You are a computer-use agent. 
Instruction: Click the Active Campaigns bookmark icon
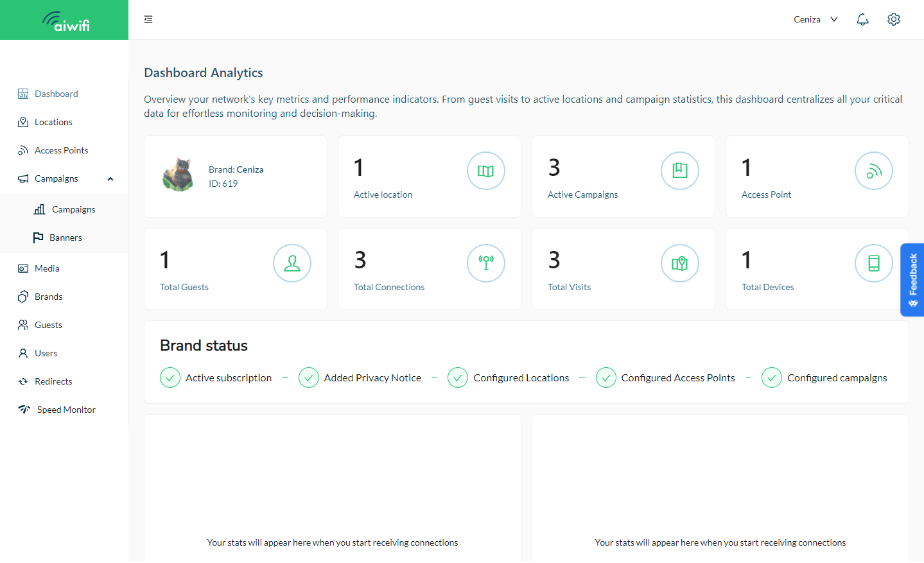[679, 171]
